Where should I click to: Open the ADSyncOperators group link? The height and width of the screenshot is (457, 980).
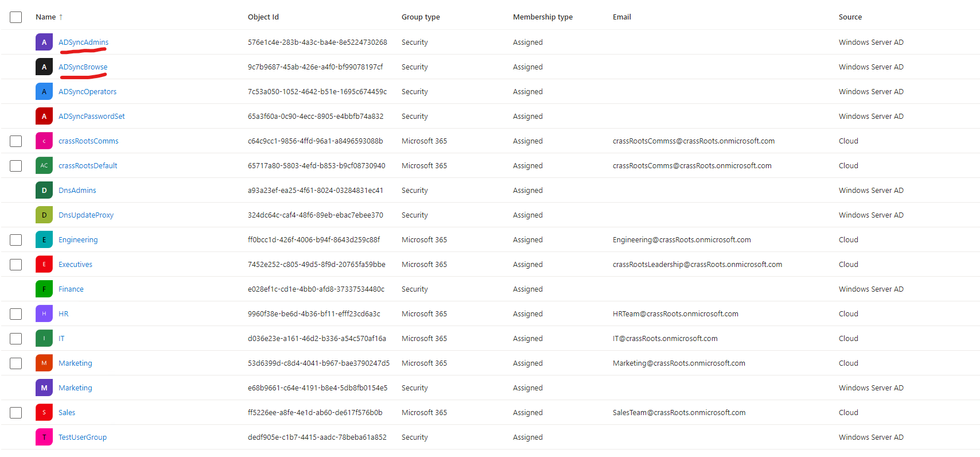point(87,92)
